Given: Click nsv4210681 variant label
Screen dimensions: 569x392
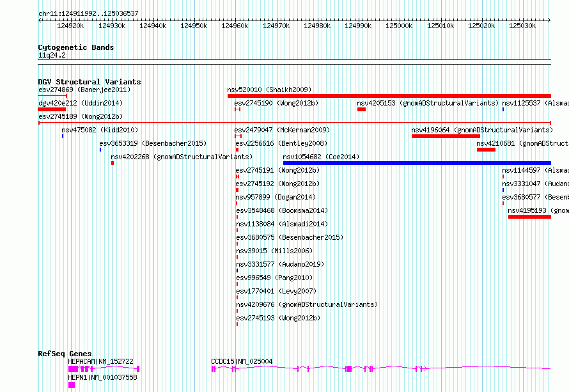Looking at the screenshot, I should point(523,143).
